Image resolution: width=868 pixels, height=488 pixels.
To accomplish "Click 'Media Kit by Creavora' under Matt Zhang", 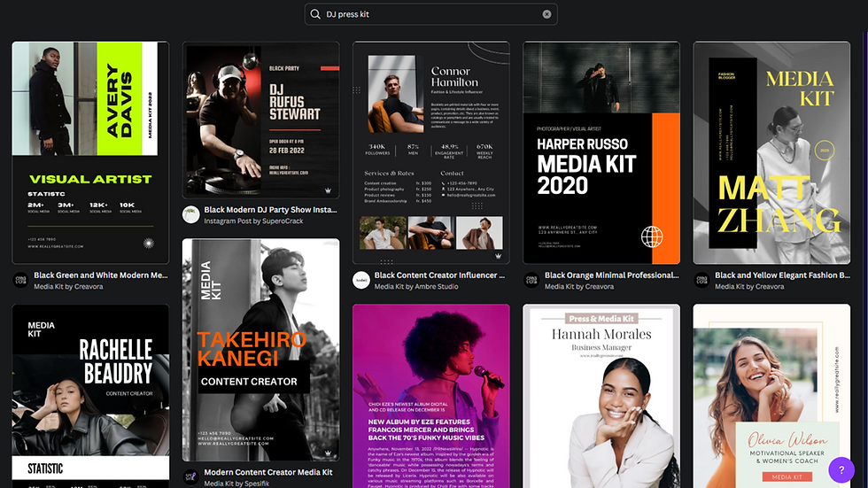I will 749,287.
